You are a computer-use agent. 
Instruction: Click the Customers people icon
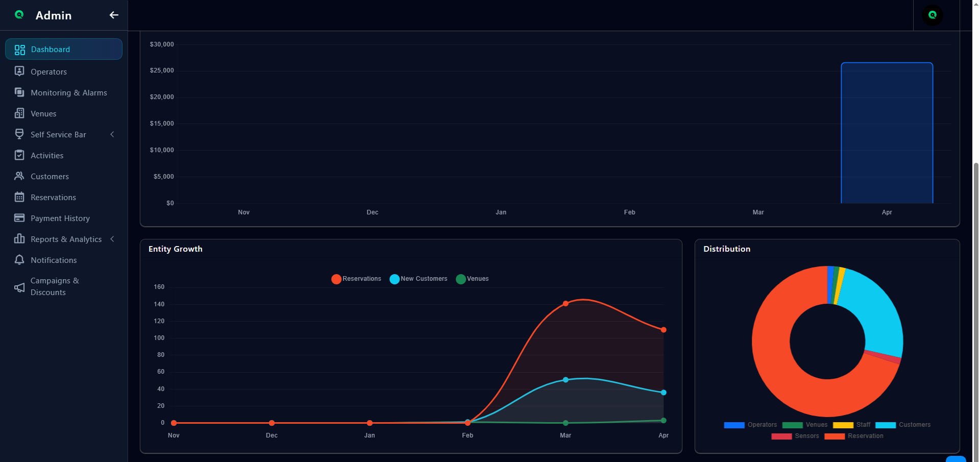point(19,176)
